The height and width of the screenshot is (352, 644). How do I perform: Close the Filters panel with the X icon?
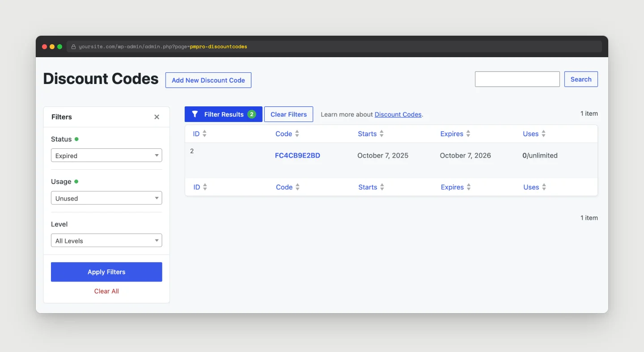point(157,117)
